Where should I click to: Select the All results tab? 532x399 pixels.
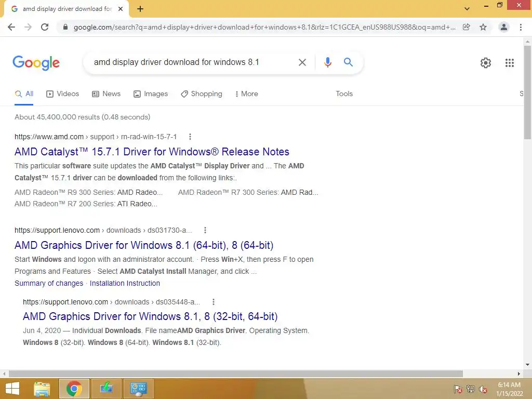(x=24, y=94)
